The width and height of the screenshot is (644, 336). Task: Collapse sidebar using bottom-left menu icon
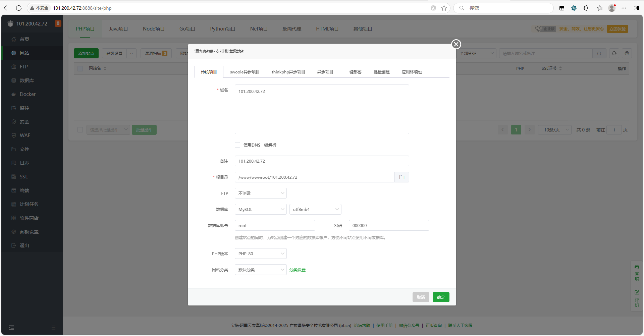[x=11, y=328]
